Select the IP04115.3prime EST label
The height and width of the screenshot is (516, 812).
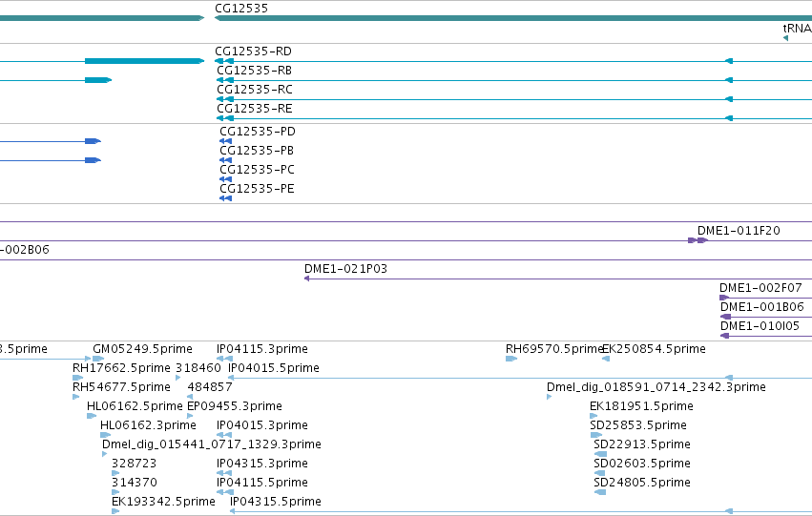(x=262, y=349)
